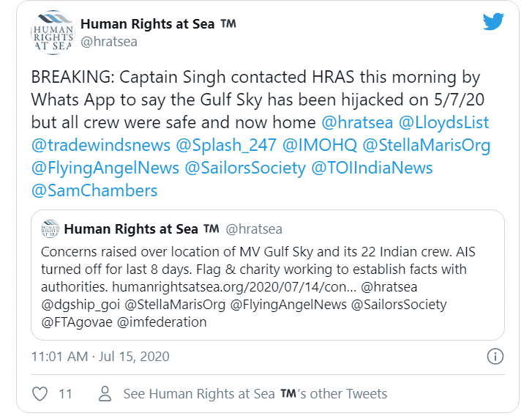This screenshot has width=532, height=416.
Task: Click the 11:01 AM Jul 15, 2020 timestamp
Action: point(100,357)
